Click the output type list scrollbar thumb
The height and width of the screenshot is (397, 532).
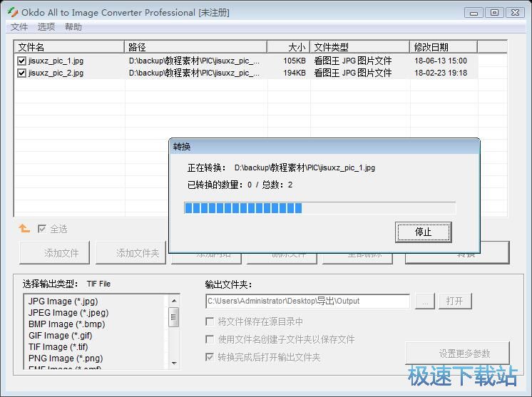pyautogui.click(x=174, y=317)
